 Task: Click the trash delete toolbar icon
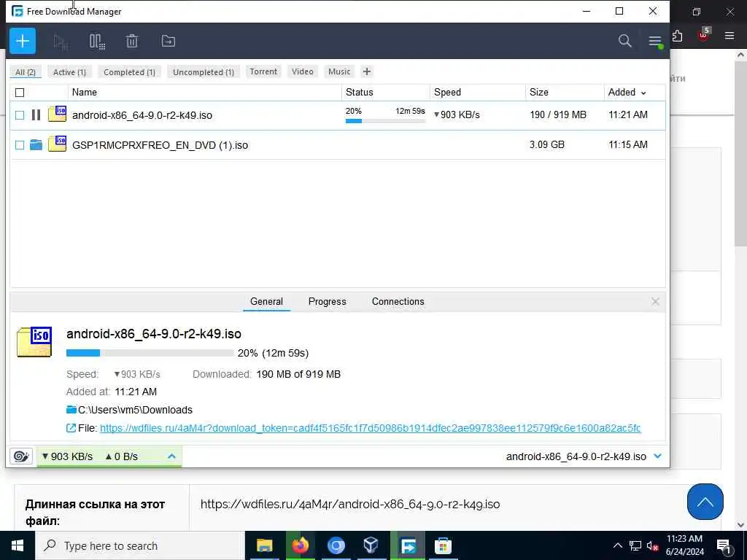tap(132, 42)
